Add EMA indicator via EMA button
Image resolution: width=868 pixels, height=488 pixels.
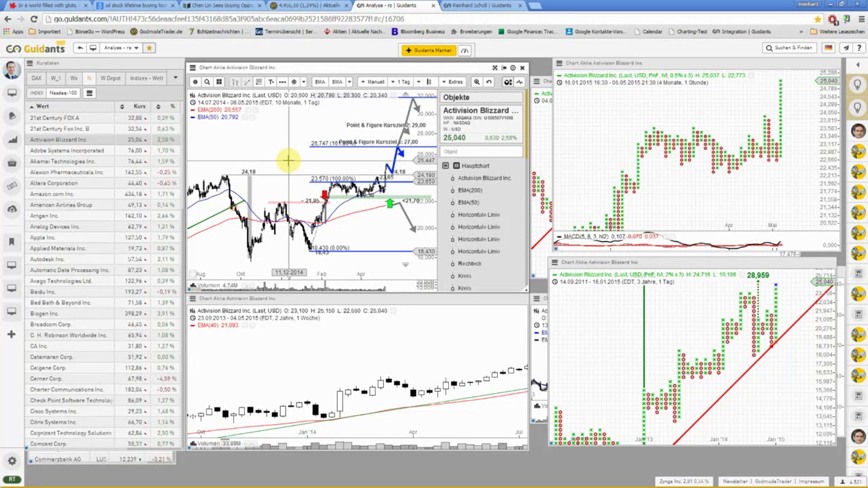tap(320, 82)
